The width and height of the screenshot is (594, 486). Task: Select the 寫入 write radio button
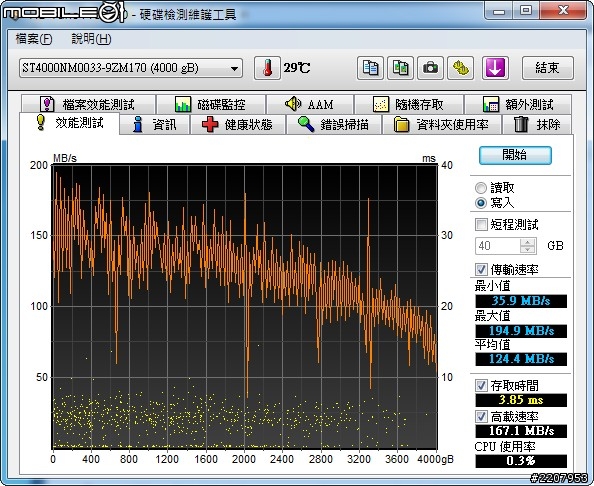coord(481,203)
